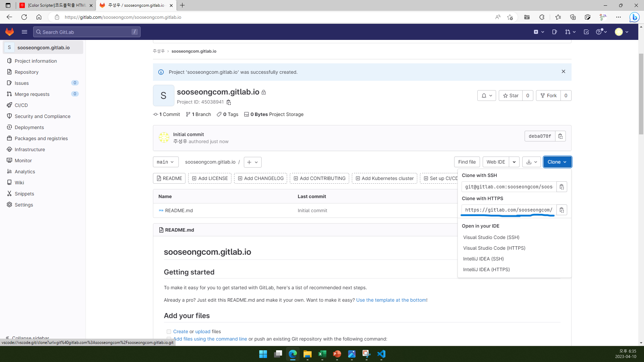The width and height of the screenshot is (644, 362).
Task: Click the Windows Start button
Action: pos(263,354)
